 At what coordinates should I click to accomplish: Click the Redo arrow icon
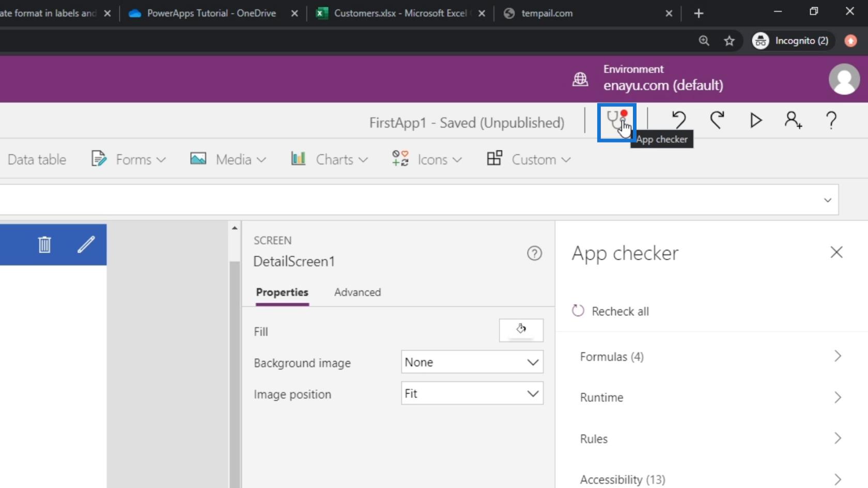pos(717,120)
